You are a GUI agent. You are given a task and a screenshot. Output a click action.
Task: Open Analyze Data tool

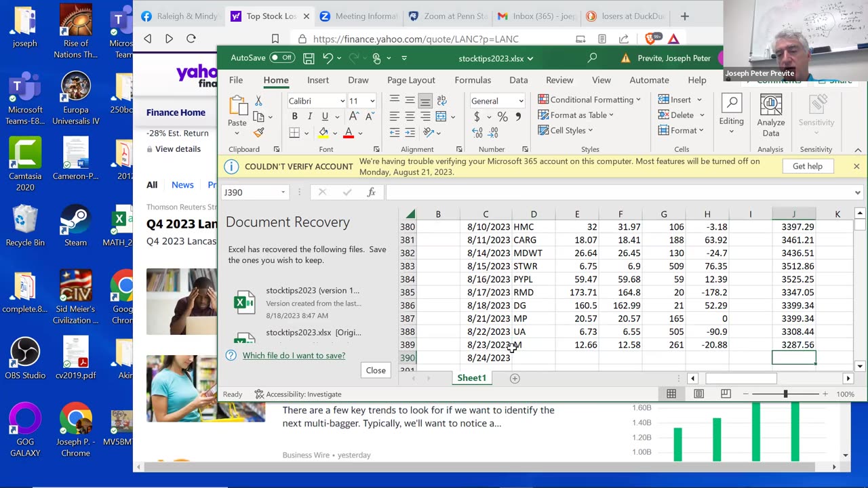(x=770, y=115)
